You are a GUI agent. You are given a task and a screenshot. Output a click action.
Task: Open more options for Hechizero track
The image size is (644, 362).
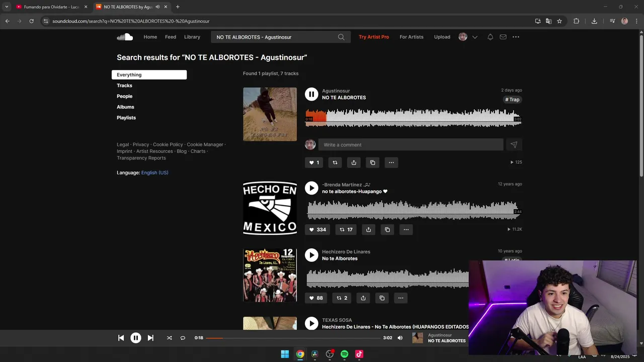400,298
